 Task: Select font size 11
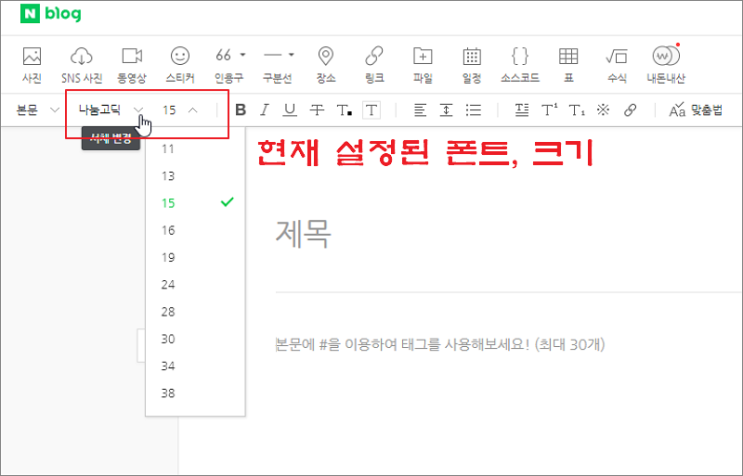[x=195, y=149]
